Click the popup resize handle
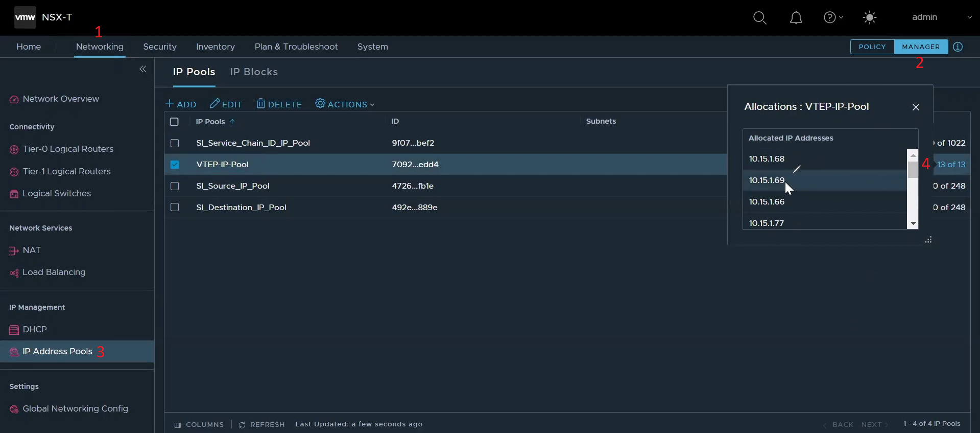This screenshot has height=433, width=980. click(928, 239)
